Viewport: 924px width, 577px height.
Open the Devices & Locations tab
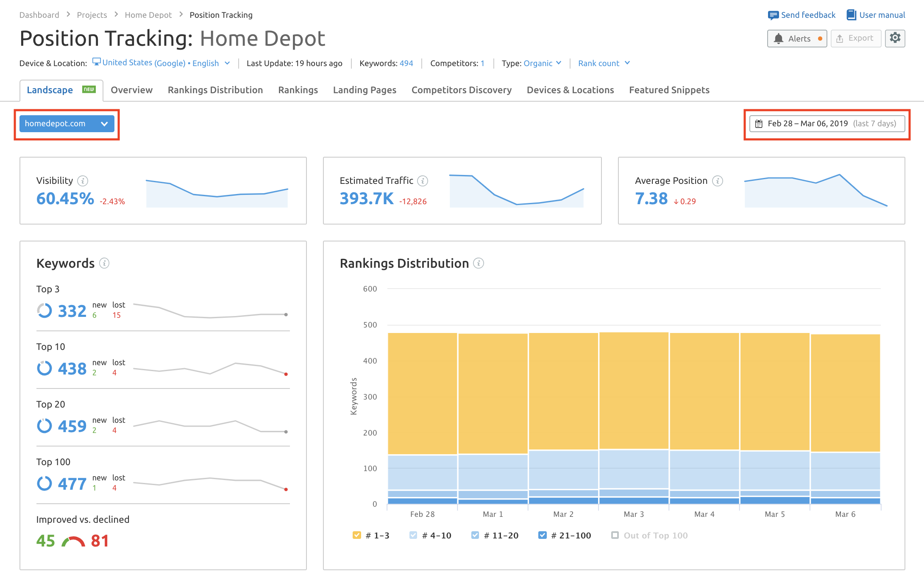570,90
